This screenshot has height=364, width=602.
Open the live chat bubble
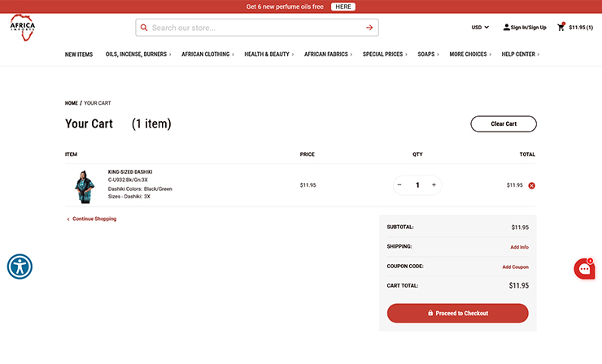584,269
